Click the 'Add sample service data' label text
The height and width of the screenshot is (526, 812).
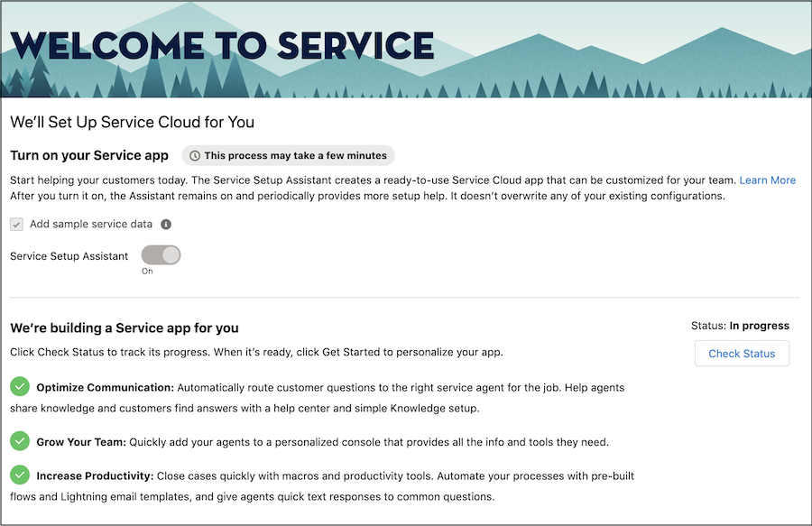[91, 224]
